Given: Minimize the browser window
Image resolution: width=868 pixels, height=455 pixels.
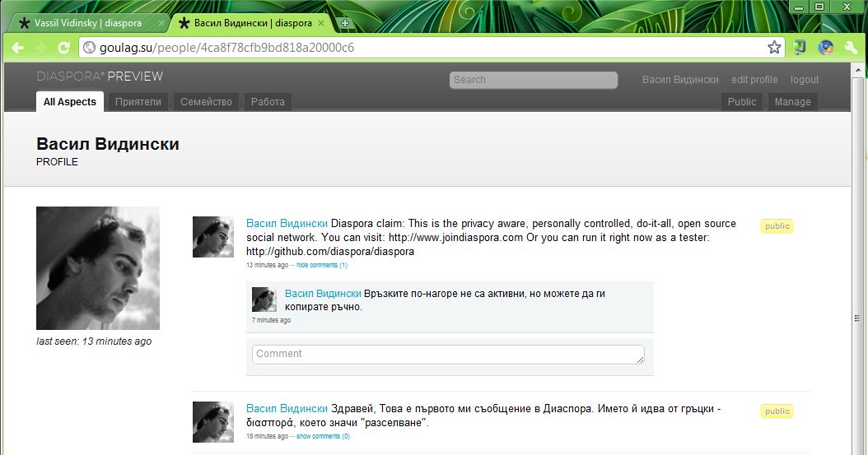Looking at the screenshot, I should click(798, 7).
